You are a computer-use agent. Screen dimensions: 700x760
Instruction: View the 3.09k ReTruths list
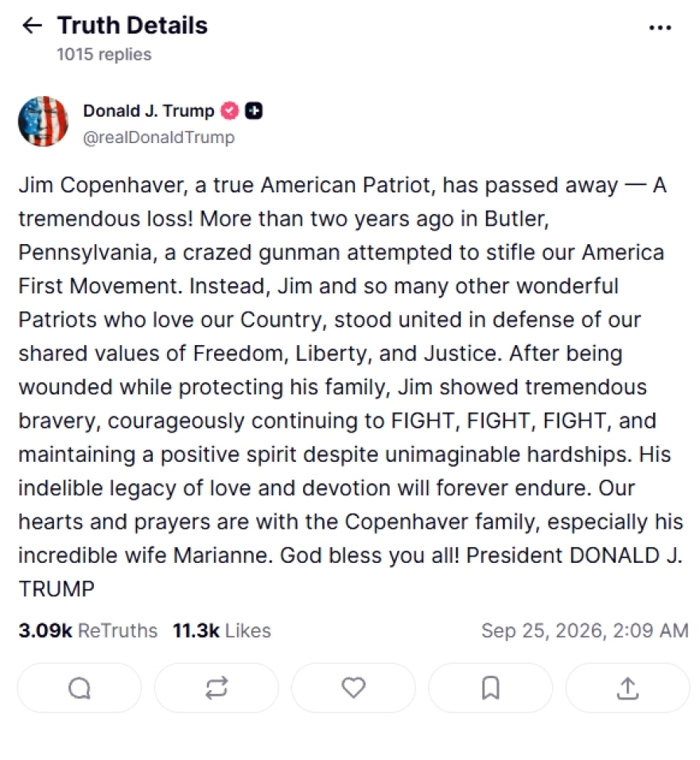[87, 630]
